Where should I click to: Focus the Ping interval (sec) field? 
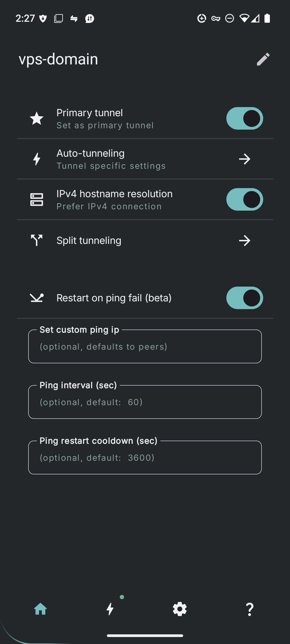click(145, 402)
